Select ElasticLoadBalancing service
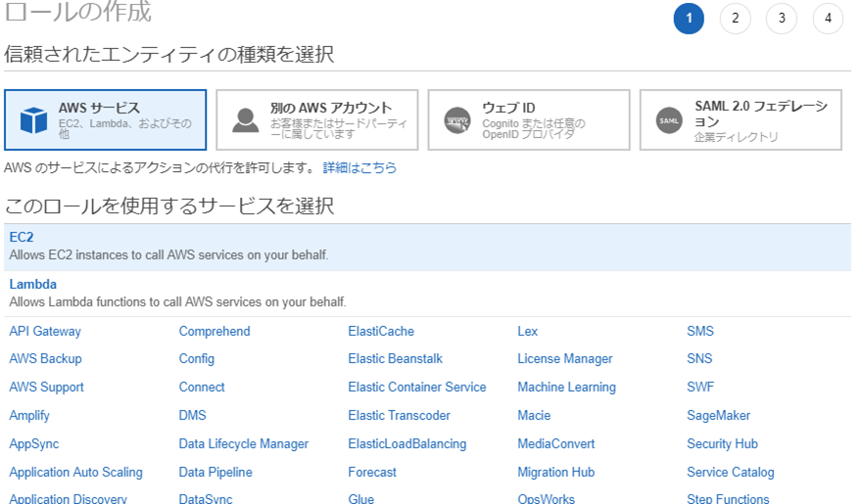 (407, 444)
